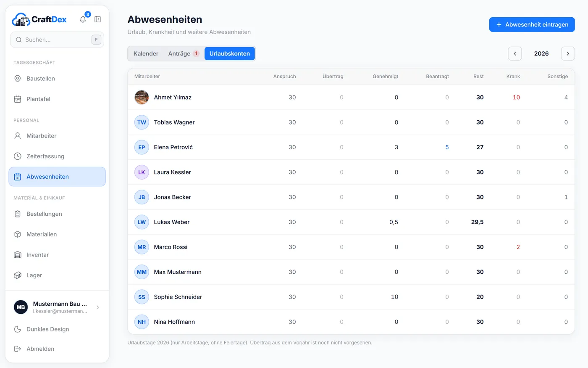
Task: Collapse the sidebar panel icon
Action: [x=97, y=19]
